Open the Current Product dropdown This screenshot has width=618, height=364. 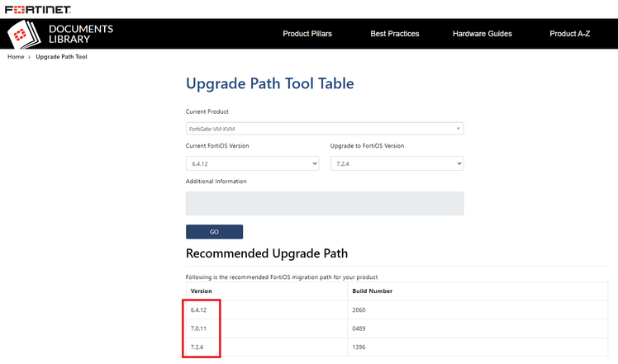325,129
